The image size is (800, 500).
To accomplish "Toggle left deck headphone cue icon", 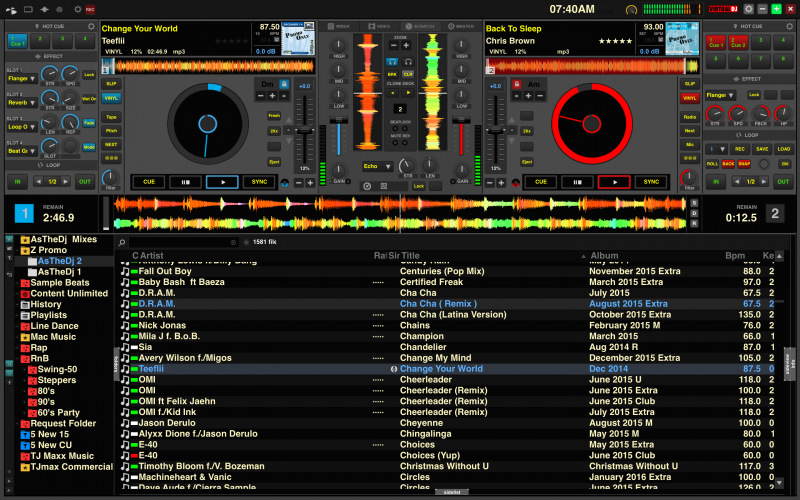I will (392, 62).
